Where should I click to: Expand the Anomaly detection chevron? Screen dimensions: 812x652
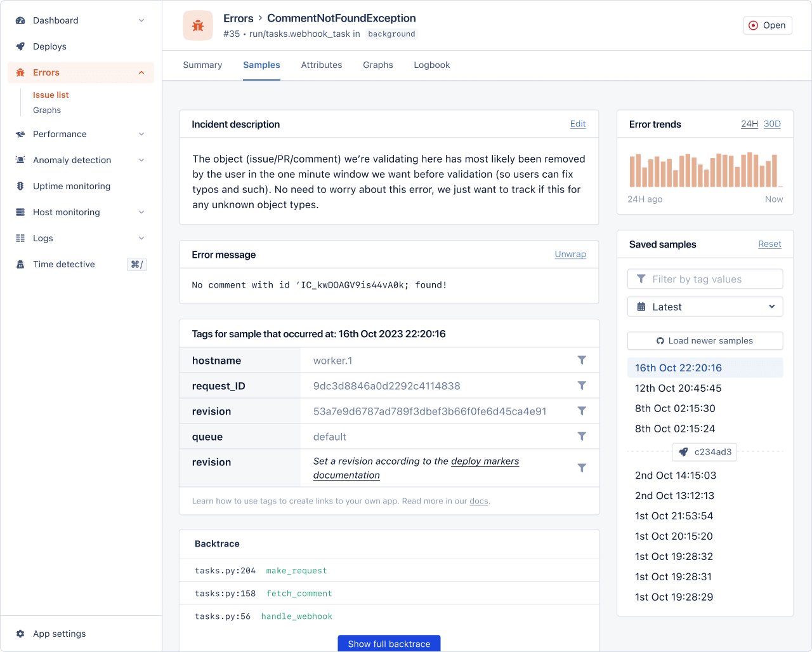pos(141,160)
